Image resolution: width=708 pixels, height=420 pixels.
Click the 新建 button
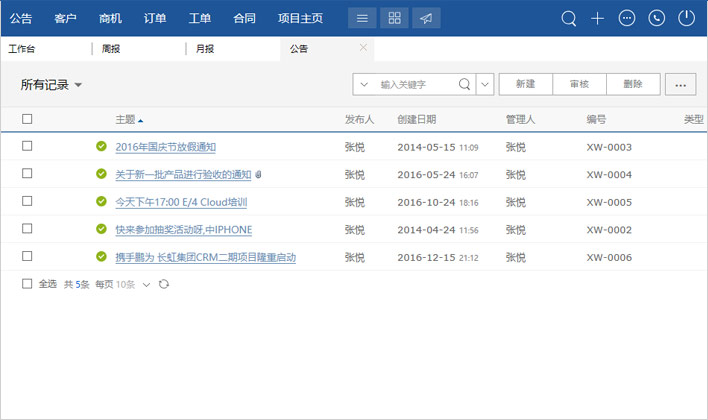(x=525, y=85)
